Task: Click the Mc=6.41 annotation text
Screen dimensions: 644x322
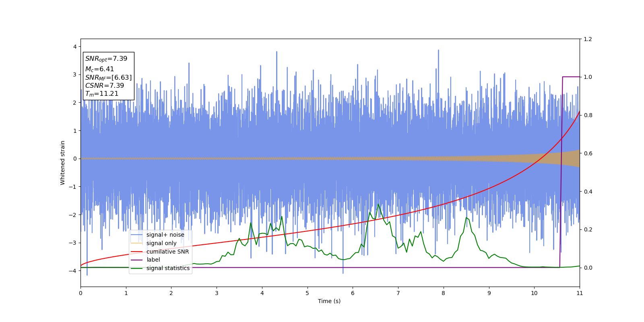Action: click(x=99, y=69)
